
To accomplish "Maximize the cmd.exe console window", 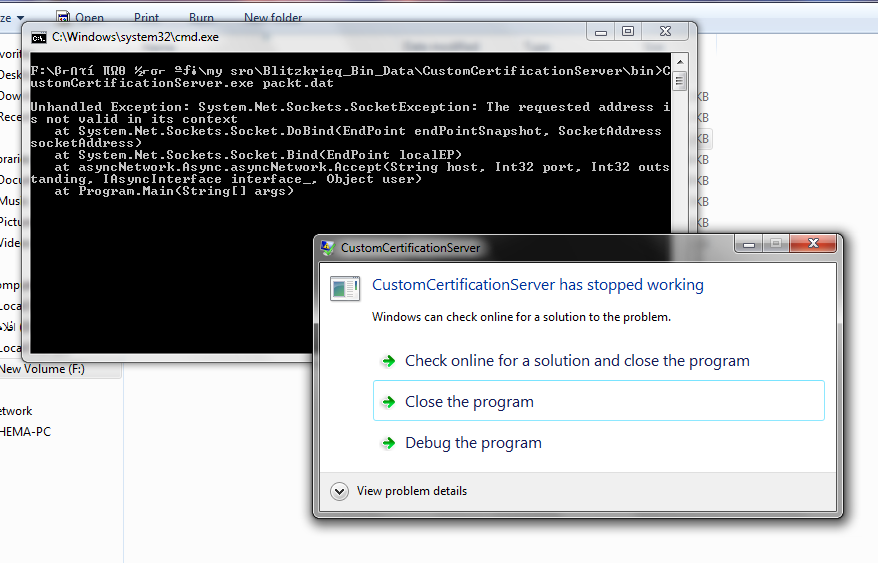I will pos(628,32).
